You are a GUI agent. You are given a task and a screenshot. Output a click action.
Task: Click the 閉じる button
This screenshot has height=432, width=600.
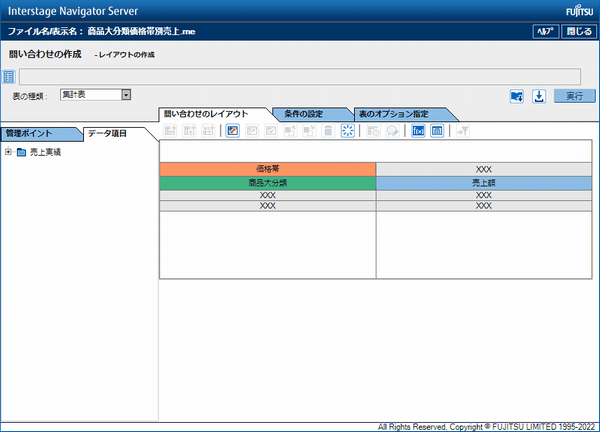click(579, 31)
